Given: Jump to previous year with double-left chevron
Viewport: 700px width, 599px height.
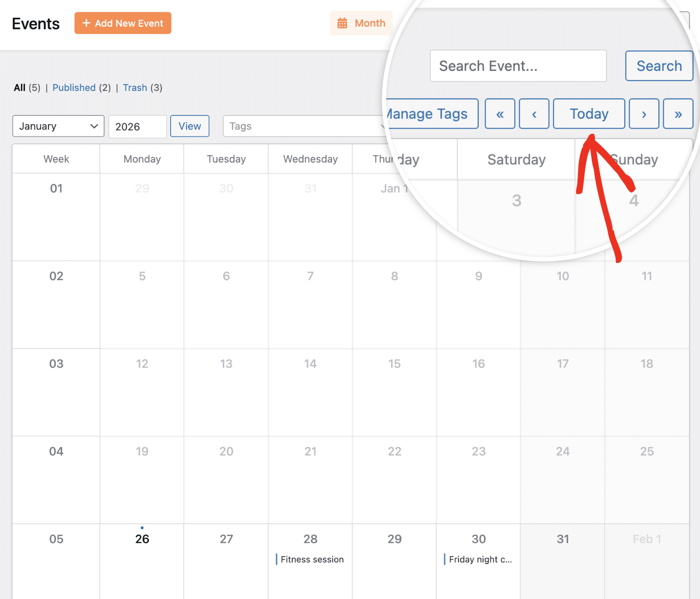Looking at the screenshot, I should click(x=500, y=114).
